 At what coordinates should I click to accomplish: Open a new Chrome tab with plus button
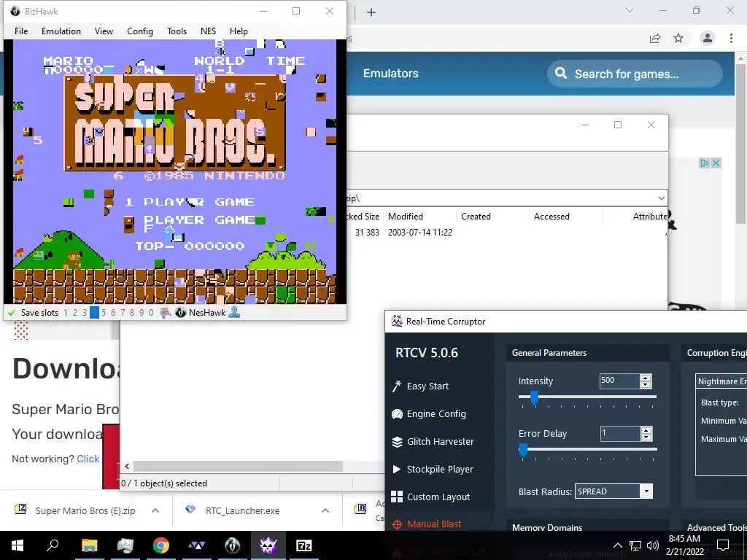coord(371,12)
